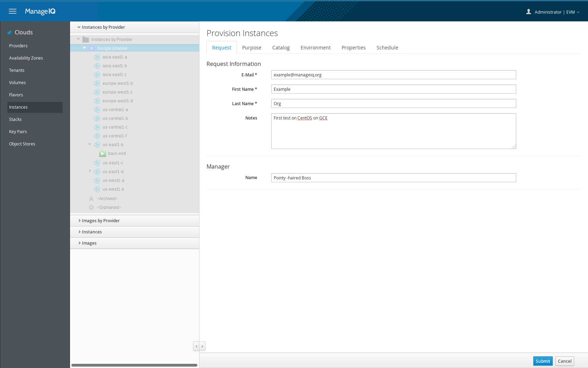
Task: Click the First Name input field
Action: pos(393,89)
